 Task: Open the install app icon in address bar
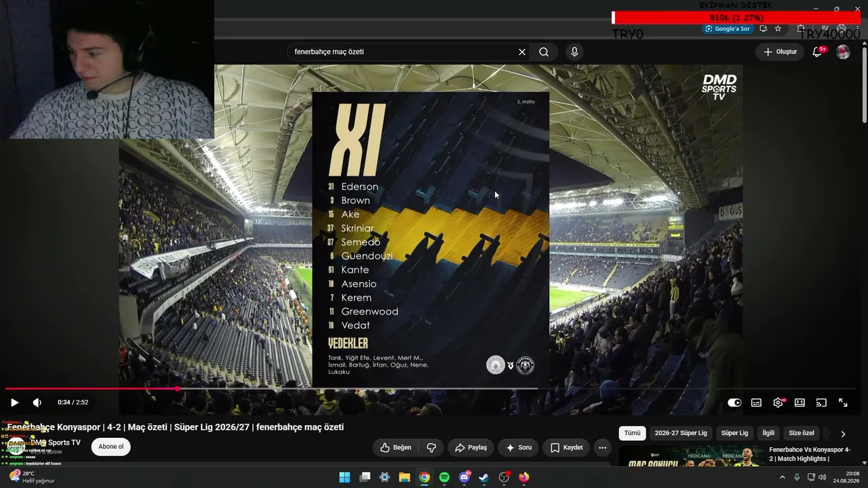pyautogui.click(x=764, y=28)
